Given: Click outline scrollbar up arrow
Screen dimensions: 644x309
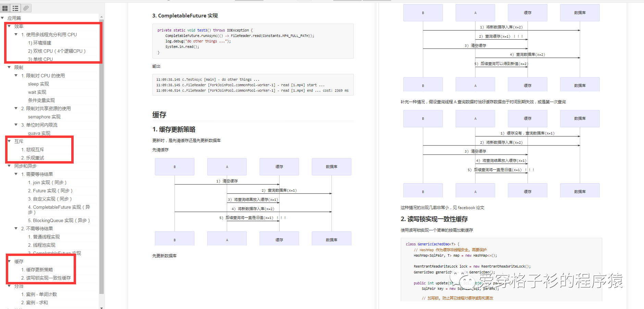Looking at the screenshot, I should click(101, 17).
